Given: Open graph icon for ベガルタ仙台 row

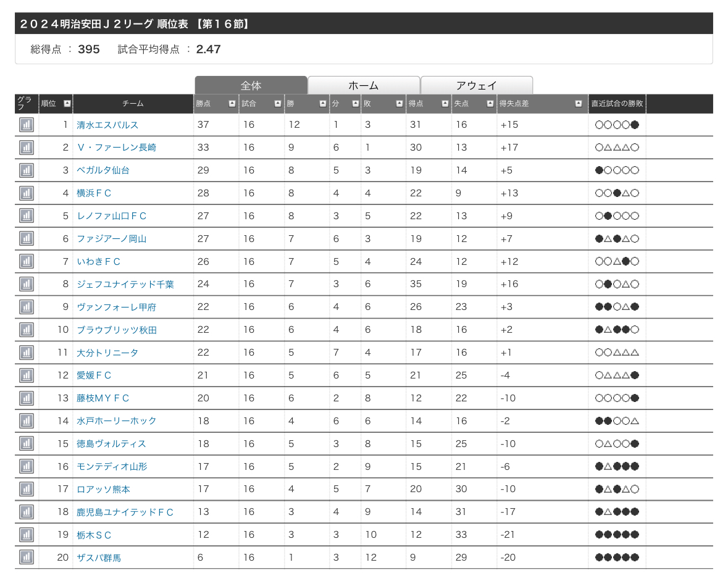Looking at the screenshot, I should [x=27, y=170].
